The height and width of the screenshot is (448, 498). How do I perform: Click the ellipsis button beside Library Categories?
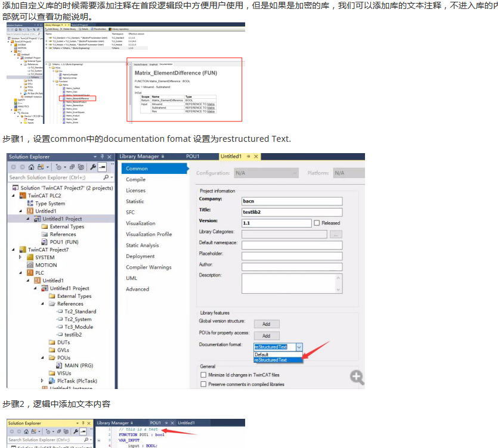point(336,235)
